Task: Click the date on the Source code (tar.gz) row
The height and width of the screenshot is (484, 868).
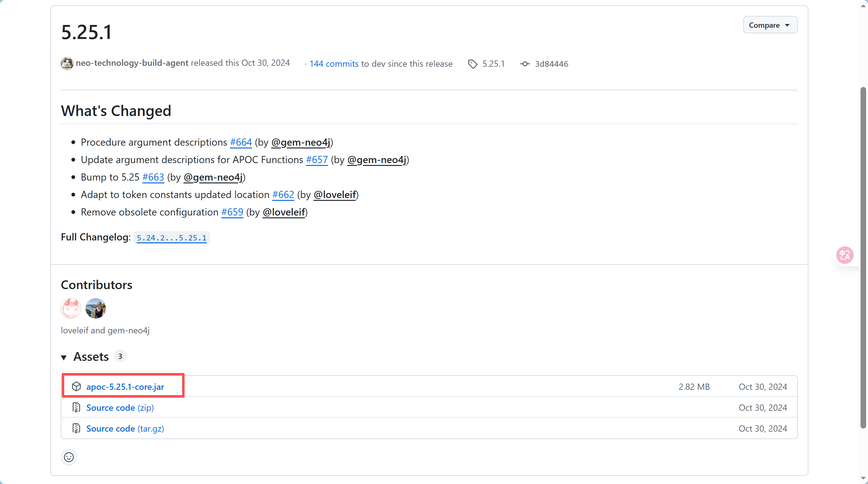Action: tap(763, 428)
